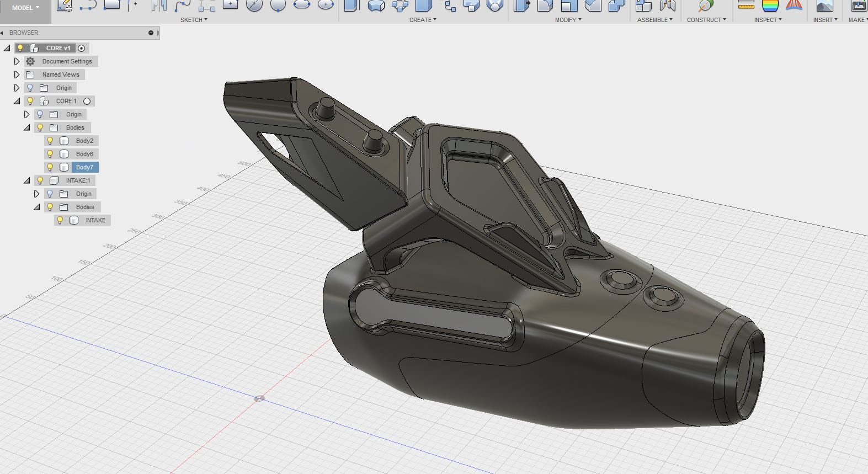
Task: Expand the Document Settings node
Action: point(17,61)
